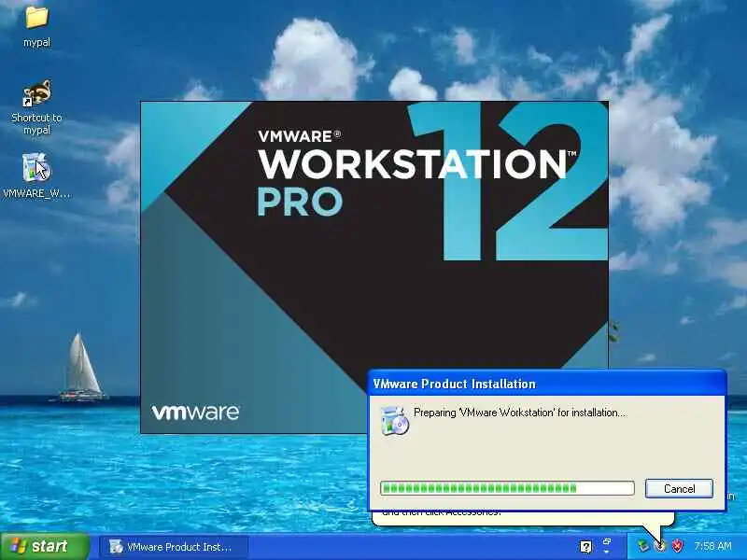
Task: Click the help question mark icon in the taskbar
Action: tap(586, 547)
